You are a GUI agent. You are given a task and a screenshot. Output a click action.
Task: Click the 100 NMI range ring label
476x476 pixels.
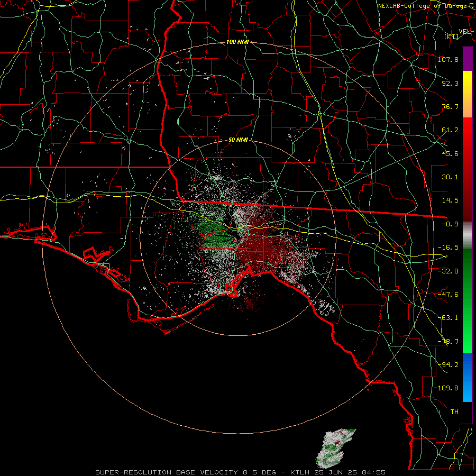point(237,42)
